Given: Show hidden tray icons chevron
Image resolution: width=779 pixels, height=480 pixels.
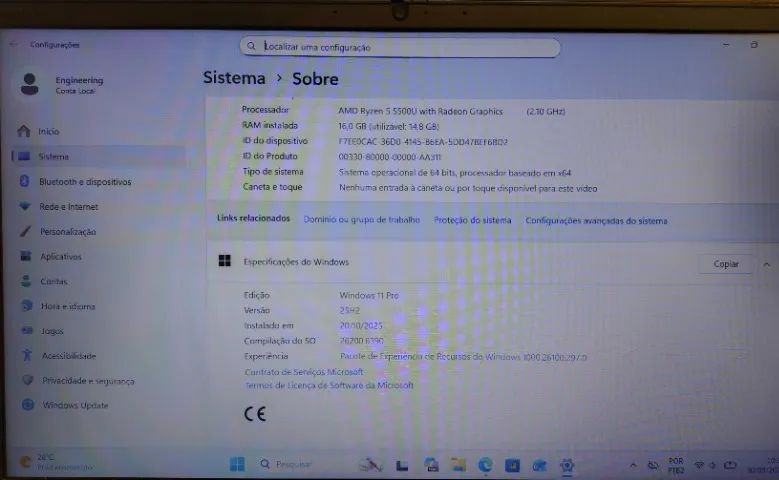Looking at the screenshot, I should coord(633,466).
